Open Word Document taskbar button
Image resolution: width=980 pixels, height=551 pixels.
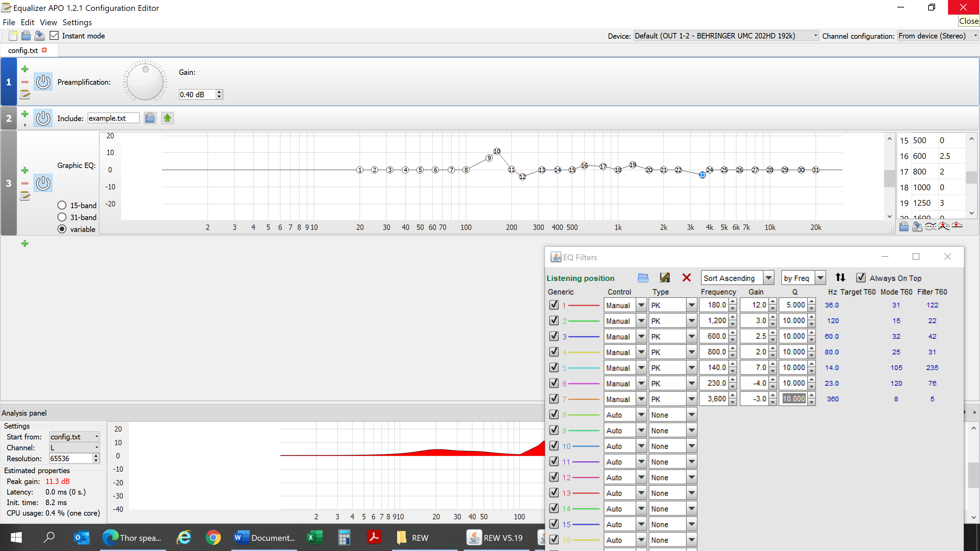pos(265,537)
